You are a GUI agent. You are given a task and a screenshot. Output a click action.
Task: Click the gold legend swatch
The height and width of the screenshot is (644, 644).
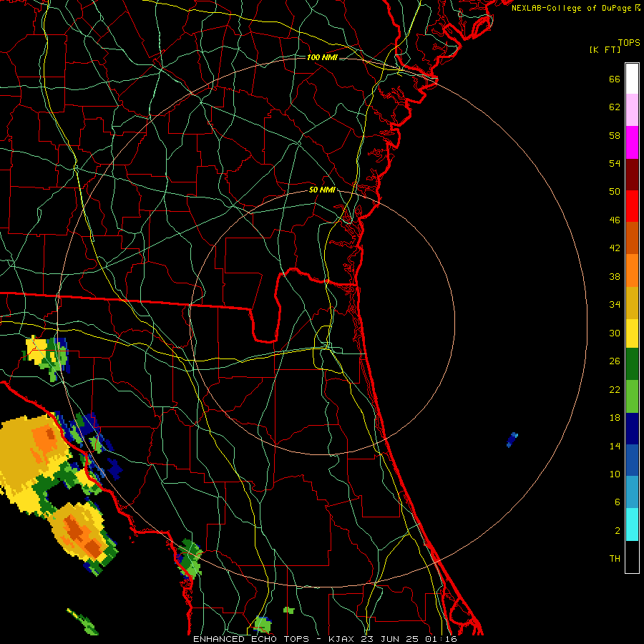point(632,303)
